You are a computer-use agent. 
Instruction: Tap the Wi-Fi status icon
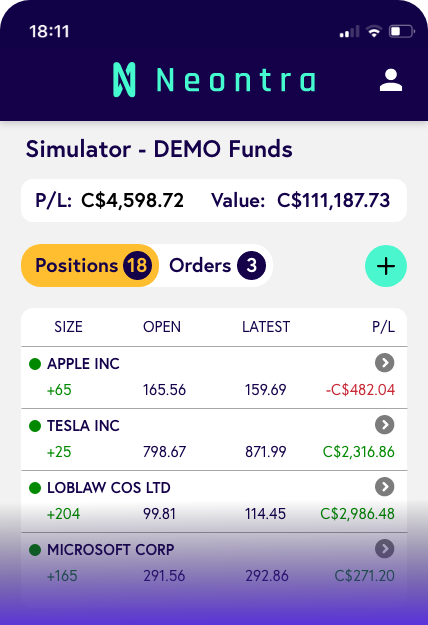(x=374, y=31)
